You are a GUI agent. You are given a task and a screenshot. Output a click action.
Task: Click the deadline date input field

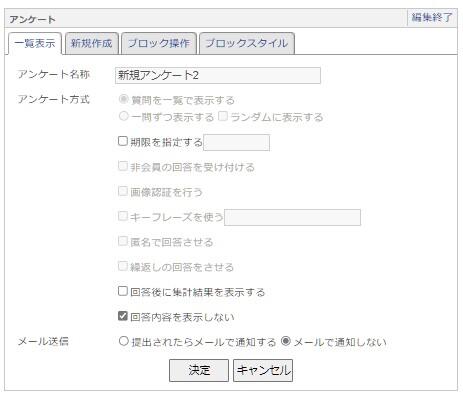point(236,143)
